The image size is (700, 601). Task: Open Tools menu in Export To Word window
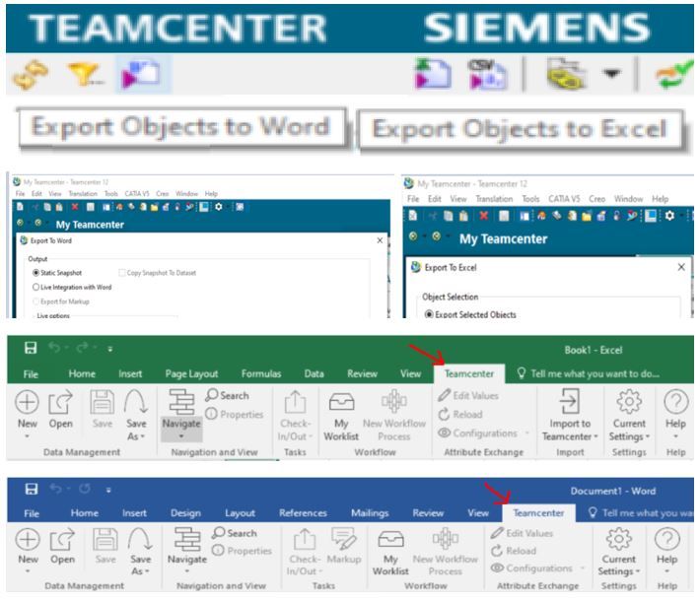pyautogui.click(x=111, y=194)
